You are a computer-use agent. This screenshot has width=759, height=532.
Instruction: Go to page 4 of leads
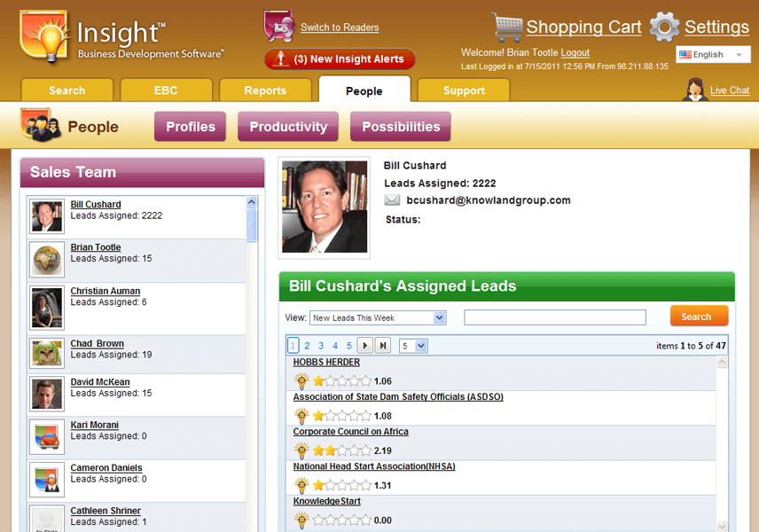click(x=335, y=346)
